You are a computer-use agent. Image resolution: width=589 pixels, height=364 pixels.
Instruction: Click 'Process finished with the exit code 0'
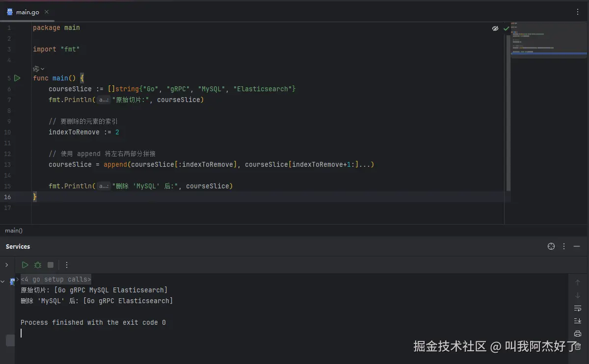93,322
